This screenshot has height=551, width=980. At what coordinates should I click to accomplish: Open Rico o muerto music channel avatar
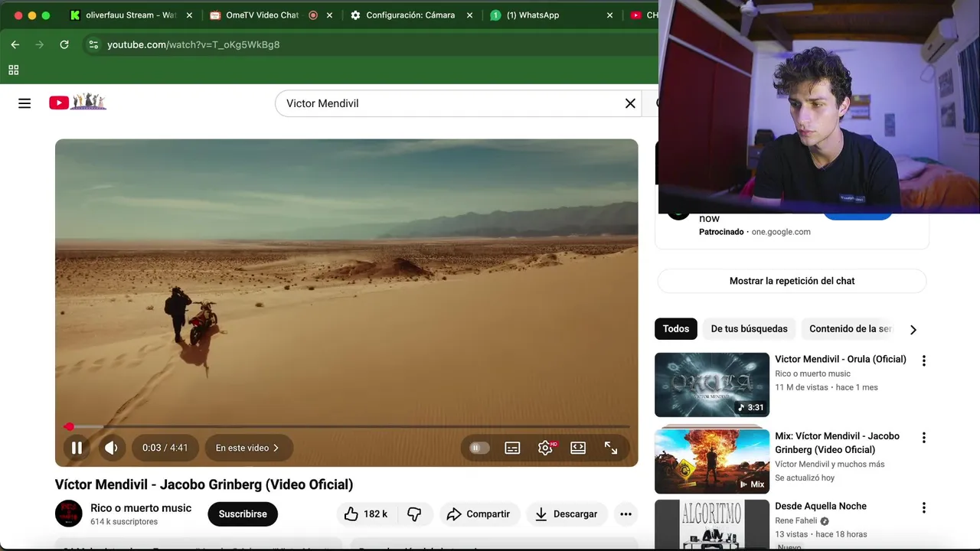point(69,514)
